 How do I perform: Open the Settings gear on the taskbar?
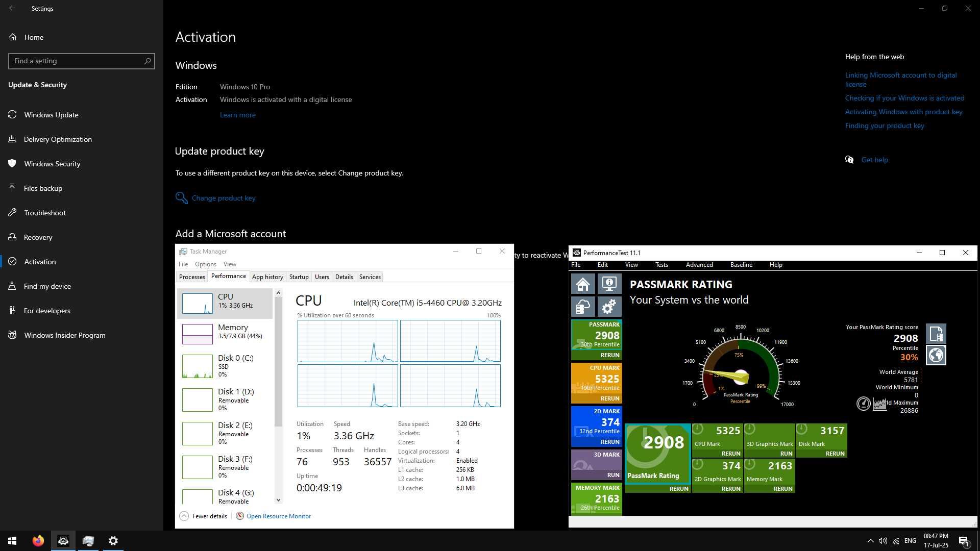(x=113, y=541)
